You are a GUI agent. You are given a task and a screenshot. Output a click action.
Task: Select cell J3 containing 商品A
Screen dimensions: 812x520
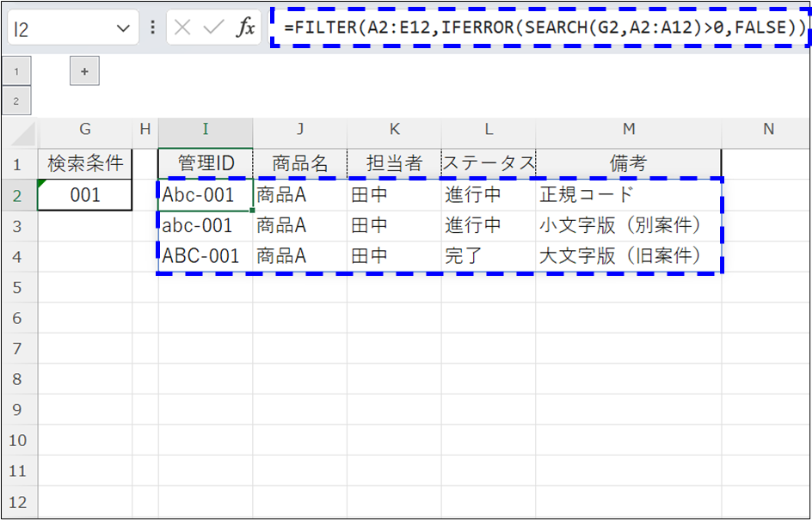pyautogui.click(x=299, y=224)
